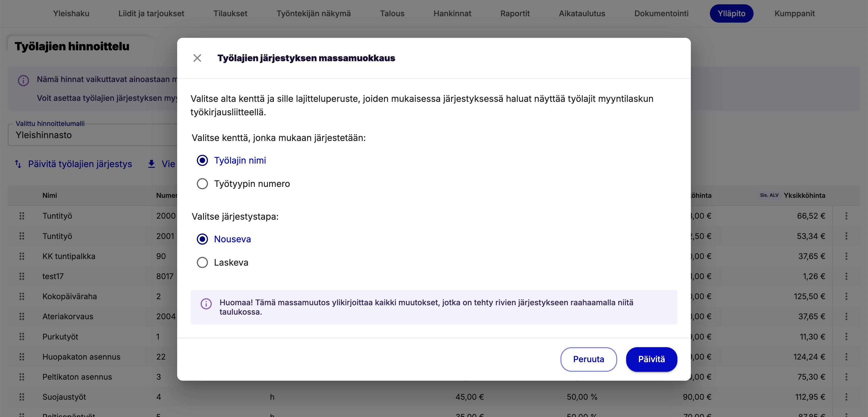868x417 pixels.
Task: Open the Raportit menu tab
Action: click(514, 13)
